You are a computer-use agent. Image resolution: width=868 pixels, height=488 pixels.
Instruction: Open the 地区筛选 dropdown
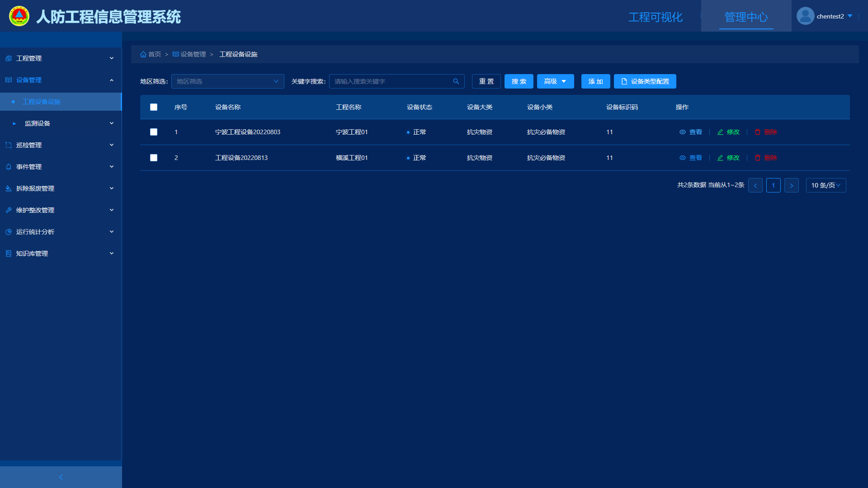tap(227, 81)
